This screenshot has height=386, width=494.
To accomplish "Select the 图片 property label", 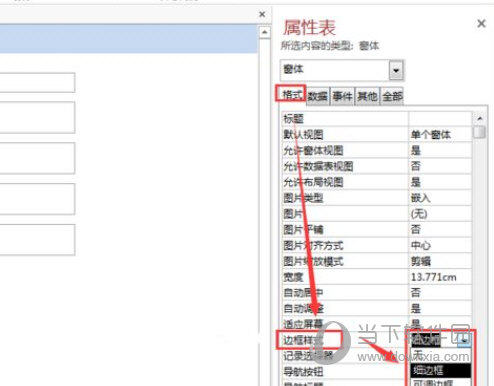I will pos(293,214).
